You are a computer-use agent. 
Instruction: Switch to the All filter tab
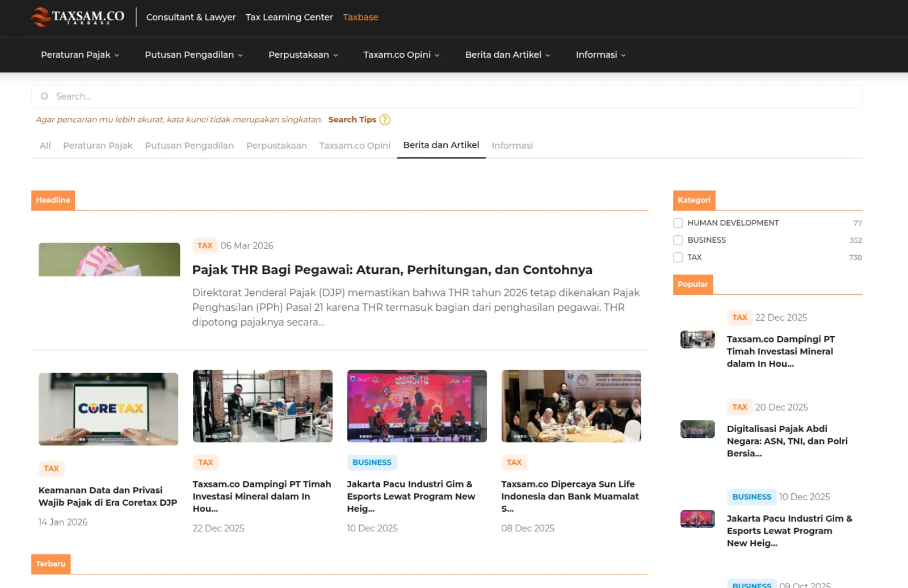tap(45, 146)
